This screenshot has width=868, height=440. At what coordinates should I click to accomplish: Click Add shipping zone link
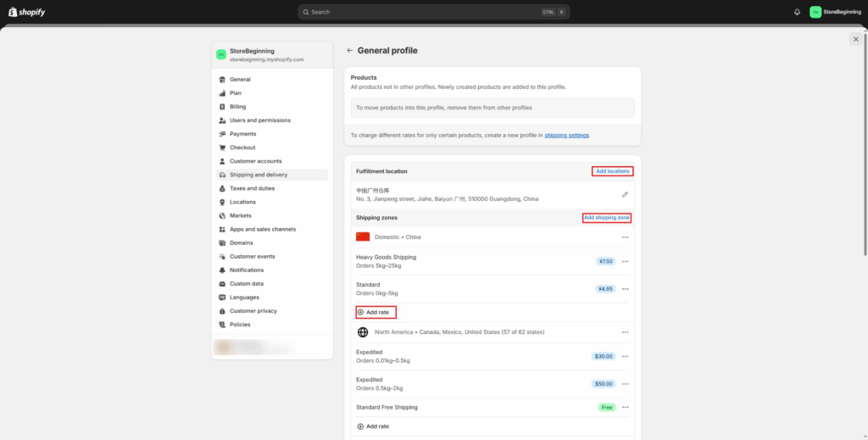607,218
